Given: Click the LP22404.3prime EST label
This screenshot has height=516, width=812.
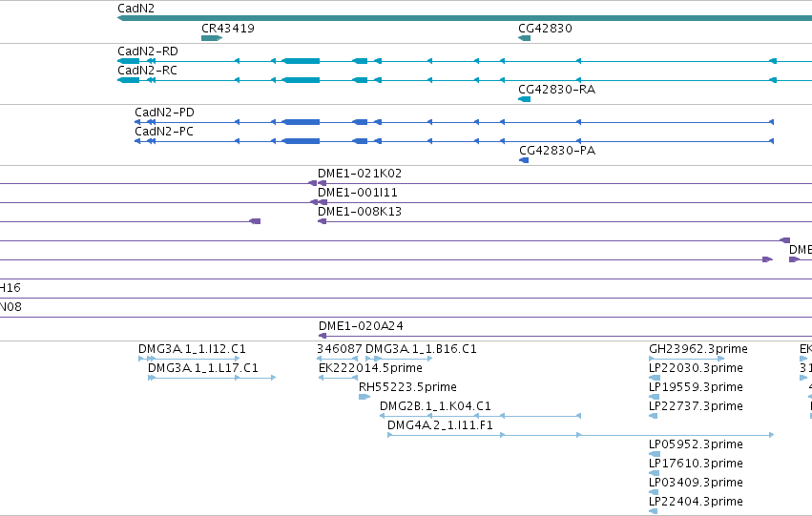Looking at the screenshot, I should click(696, 502).
